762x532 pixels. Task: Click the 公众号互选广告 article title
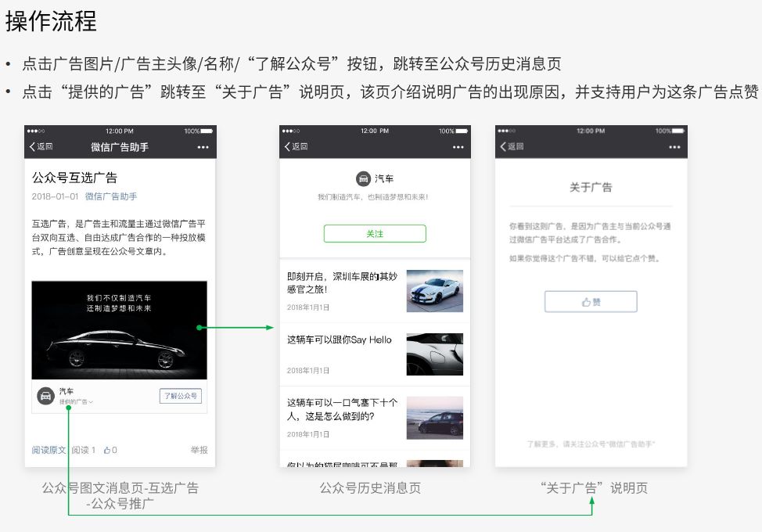click(74, 178)
